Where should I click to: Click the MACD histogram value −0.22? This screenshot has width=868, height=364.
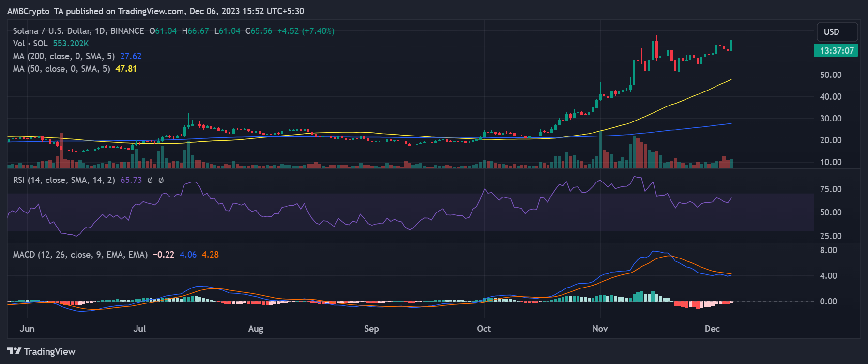pyautogui.click(x=164, y=255)
